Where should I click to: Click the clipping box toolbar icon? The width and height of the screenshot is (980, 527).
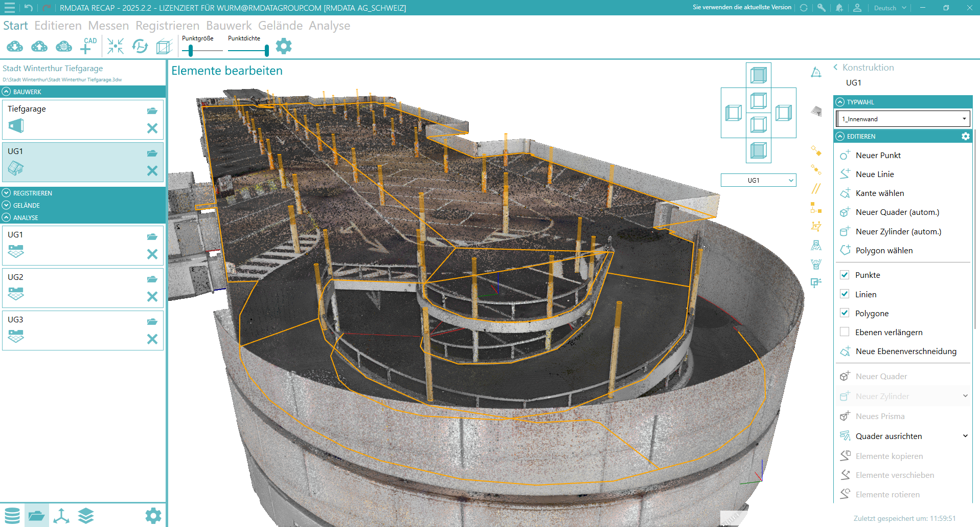point(164,47)
